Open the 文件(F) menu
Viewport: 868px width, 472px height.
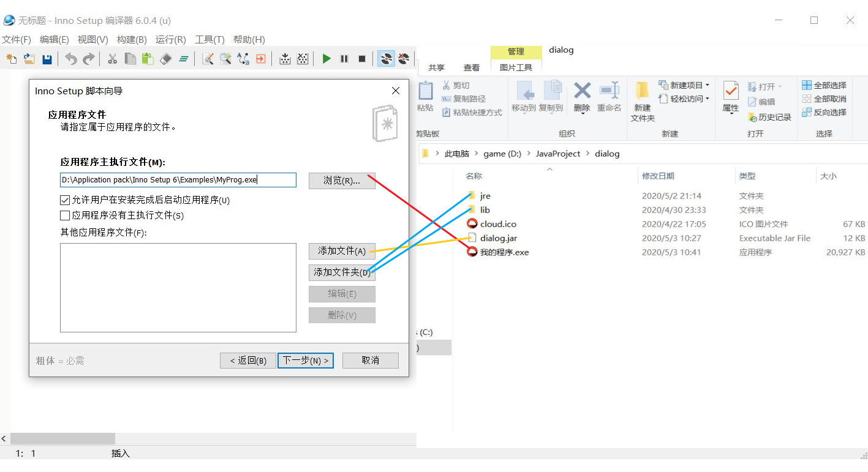tap(17, 39)
